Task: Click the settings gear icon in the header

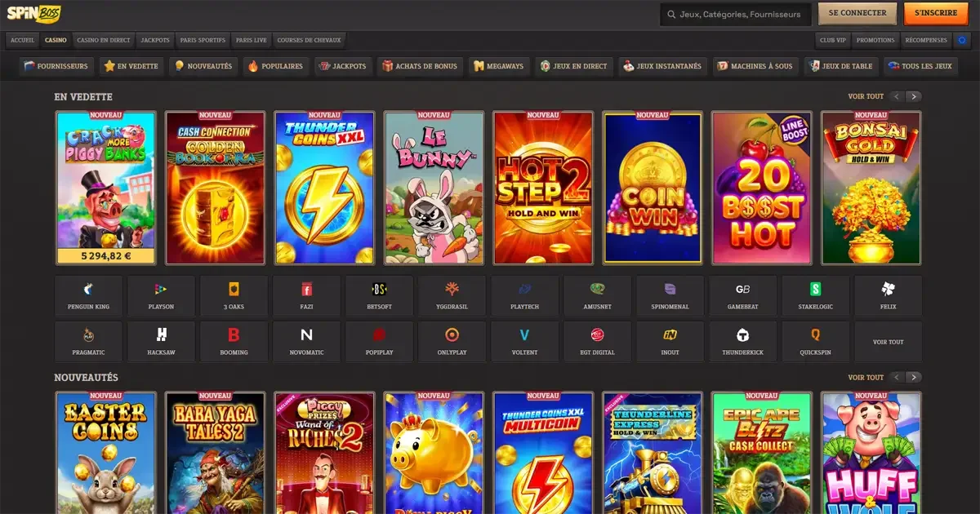Action: point(961,40)
